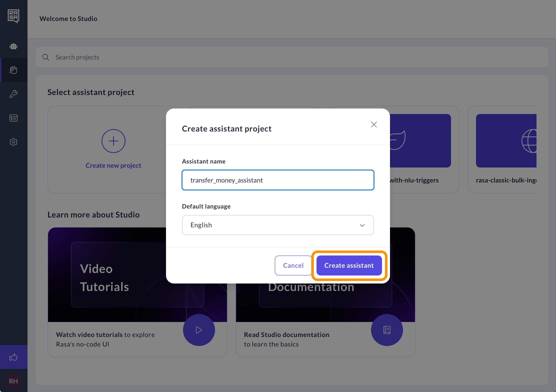Close the Create assistant project dialog
556x392 pixels.
pyautogui.click(x=374, y=124)
